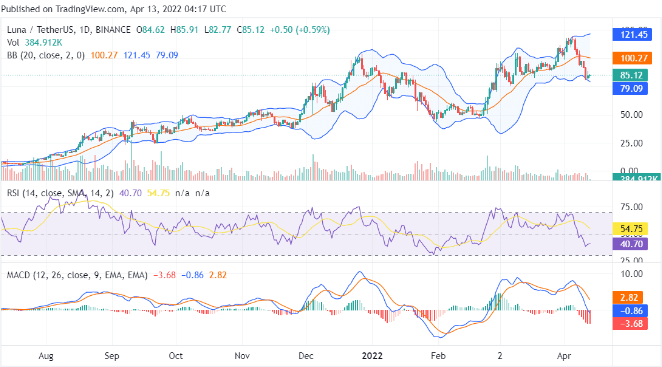This screenshot has height=367, width=662.
Task: Click the red MACD histogram value -3.68 in legend
Action: coord(164,275)
